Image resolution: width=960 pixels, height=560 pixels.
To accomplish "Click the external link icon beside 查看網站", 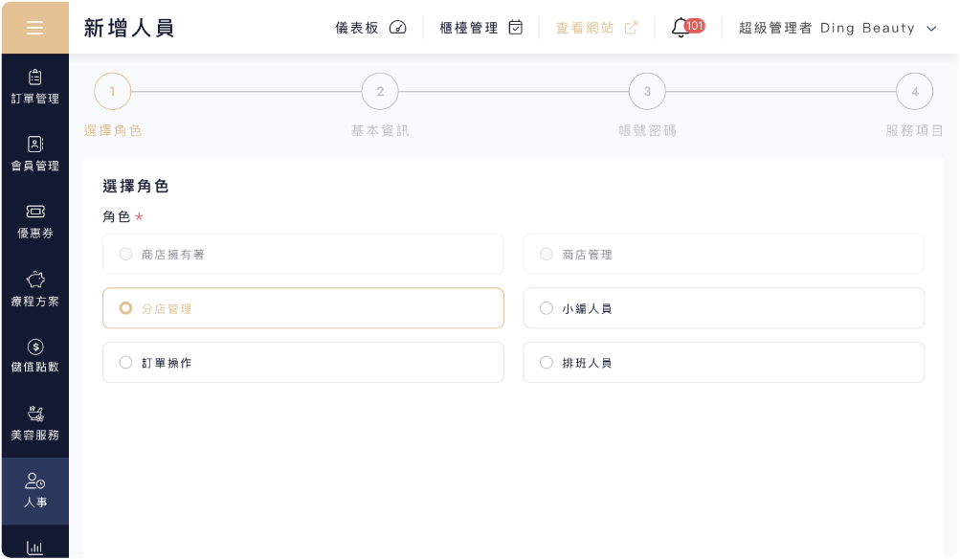I will 631,28.
